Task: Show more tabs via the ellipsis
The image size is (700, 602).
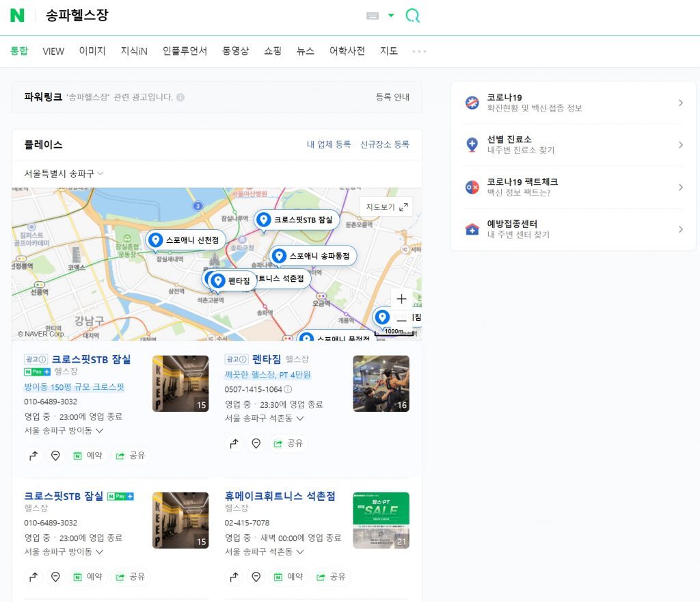Action: pyautogui.click(x=419, y=51)
